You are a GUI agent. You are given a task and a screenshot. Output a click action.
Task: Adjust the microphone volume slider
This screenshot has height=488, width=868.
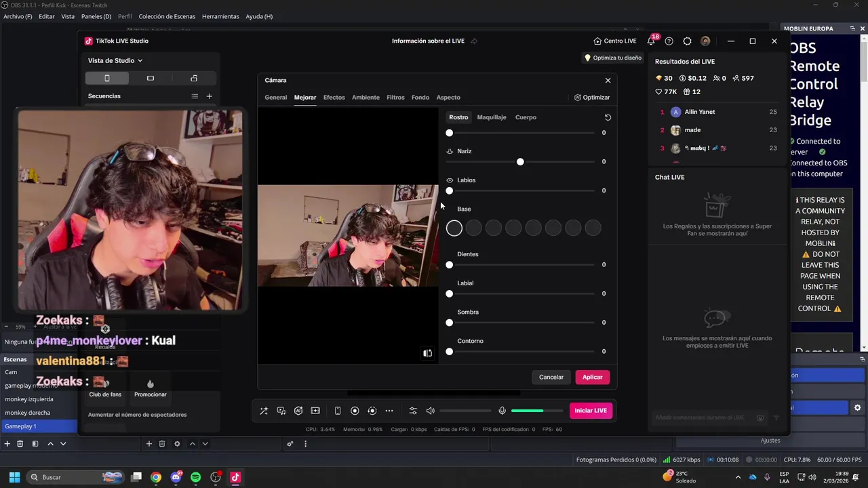coord(536,411)
